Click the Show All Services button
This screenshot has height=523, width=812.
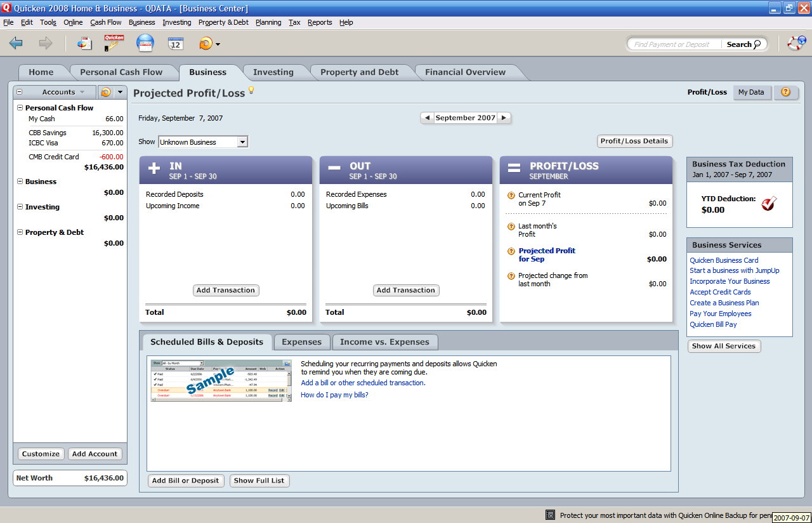pyautogui.click(x=724, y=346)
